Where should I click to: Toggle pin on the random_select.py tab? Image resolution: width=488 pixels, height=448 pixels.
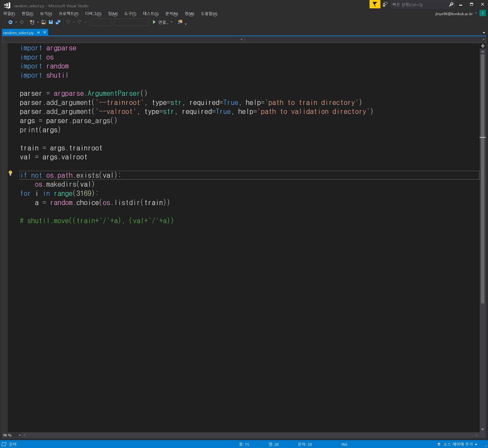pos(38,32)
